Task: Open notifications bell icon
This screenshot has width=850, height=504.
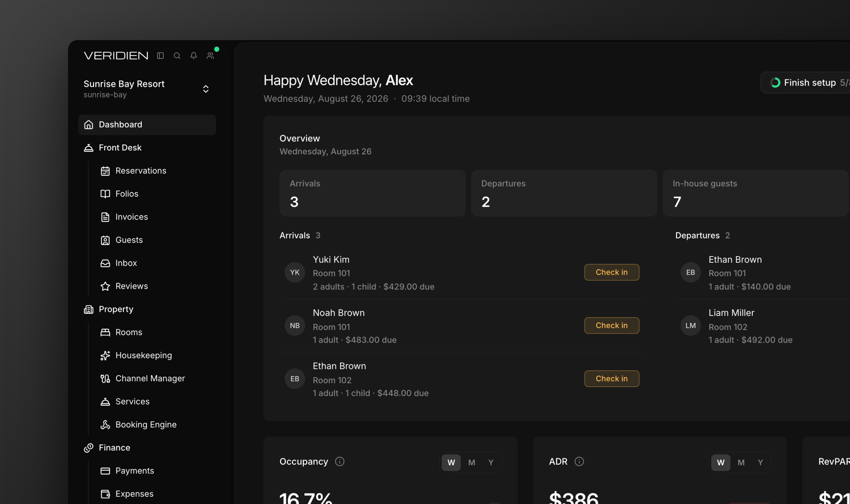Action: click(194, 56)
